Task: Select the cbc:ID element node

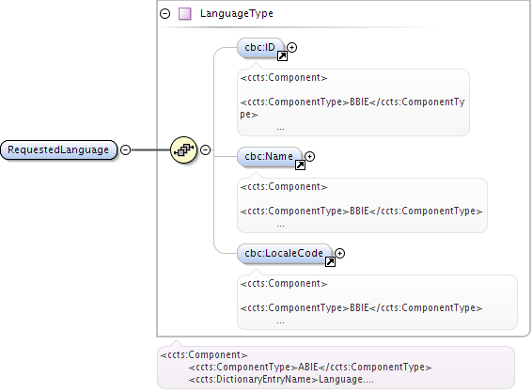Action: [260, 48]
